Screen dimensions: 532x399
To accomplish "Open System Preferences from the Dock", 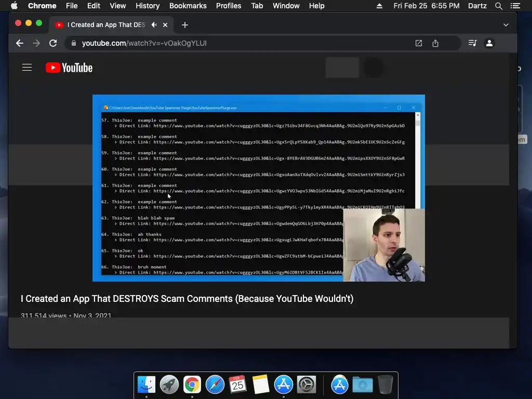I will [x=307, y=384].
